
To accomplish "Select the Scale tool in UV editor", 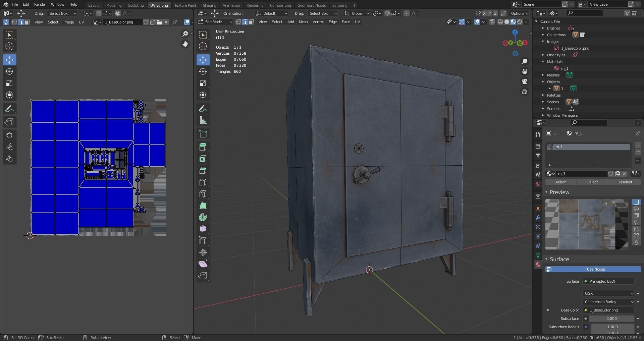I will tap(9, 83).
